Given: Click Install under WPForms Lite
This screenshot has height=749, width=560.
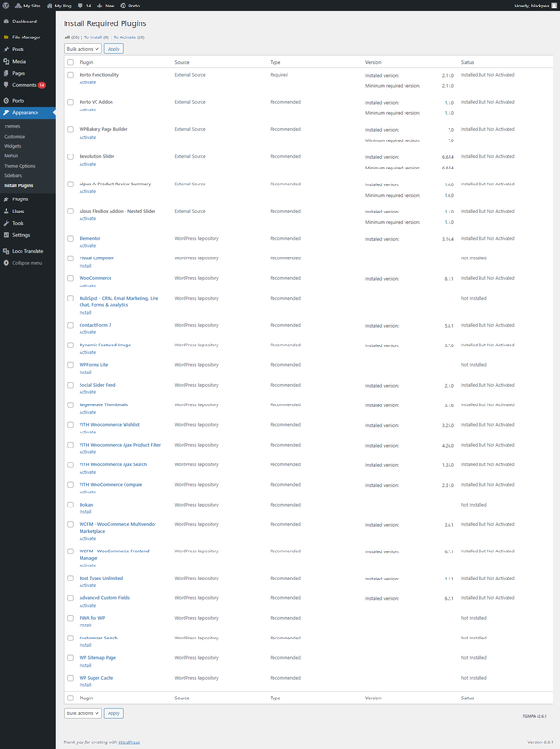Looking at the screenshot, I should tap(85, 372).
